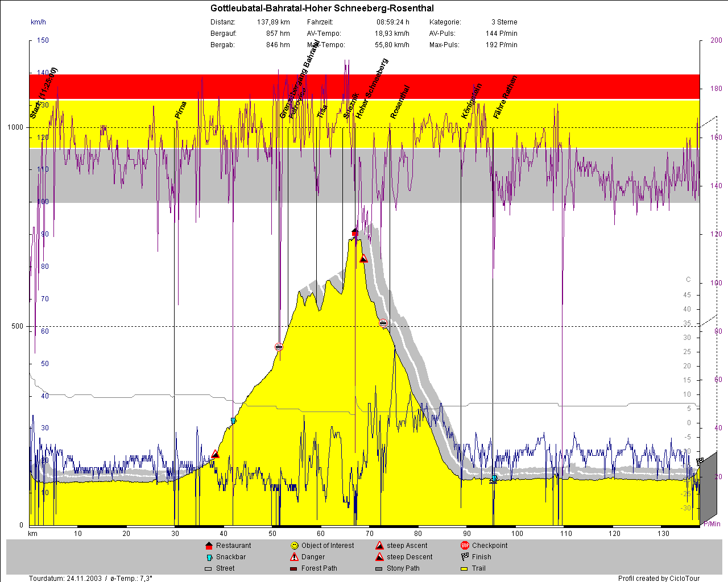The image size is (728, 582).
Task: Click the Restaurant house icon in legend
Action: pos(208,546)
